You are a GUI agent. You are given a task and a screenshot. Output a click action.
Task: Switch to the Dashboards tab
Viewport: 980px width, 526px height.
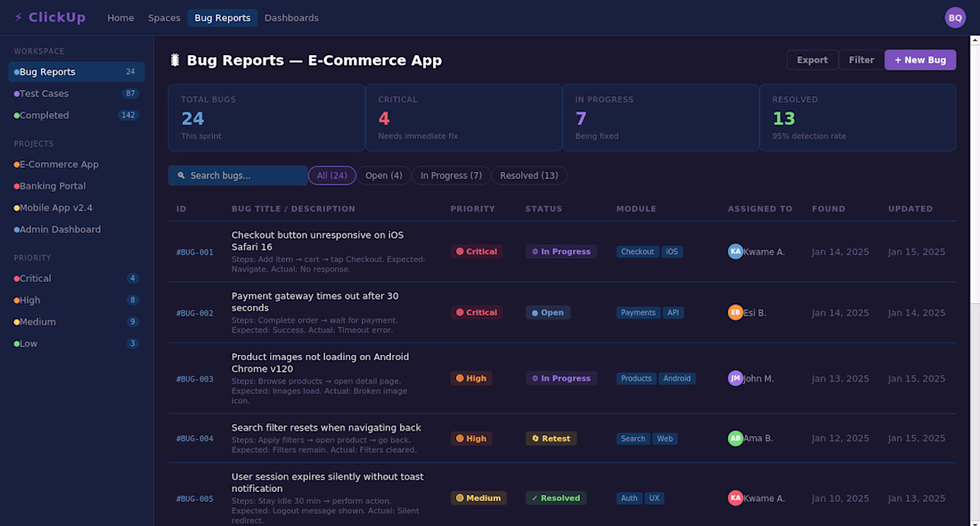[x=291, y=18]
